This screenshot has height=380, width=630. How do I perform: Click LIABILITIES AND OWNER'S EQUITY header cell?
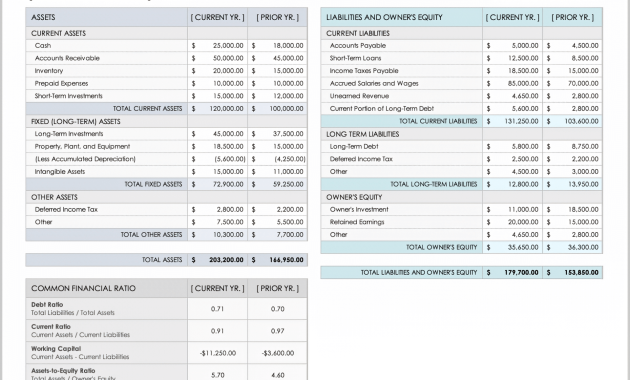[402, 17]
